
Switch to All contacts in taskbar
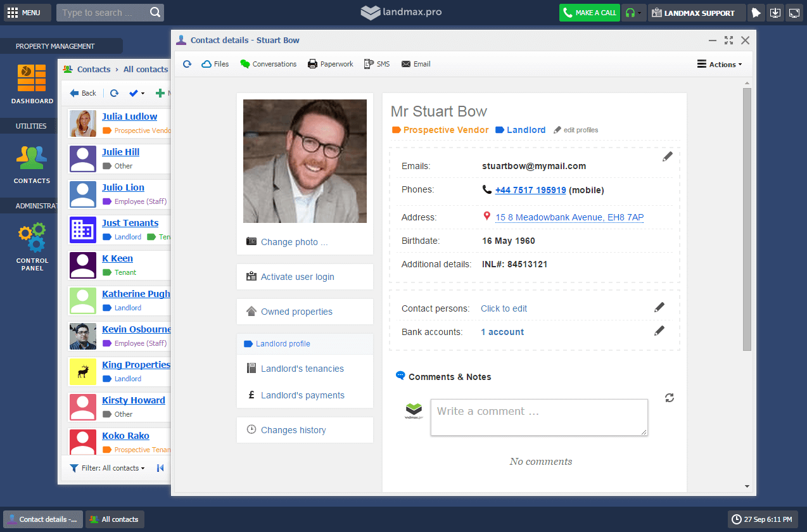pos(115,519)
